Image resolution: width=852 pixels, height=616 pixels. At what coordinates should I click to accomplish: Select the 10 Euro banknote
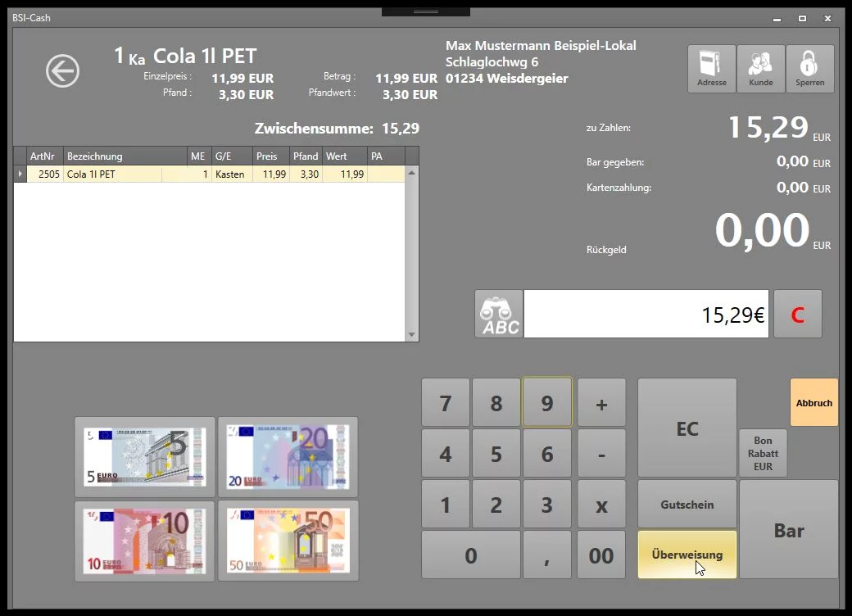tap(144, 541)
